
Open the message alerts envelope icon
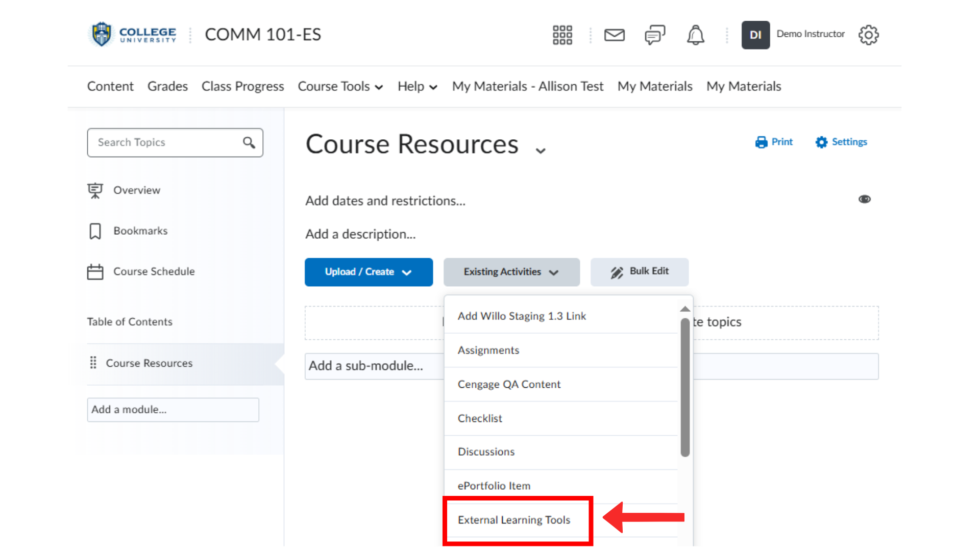click(615, 35)
